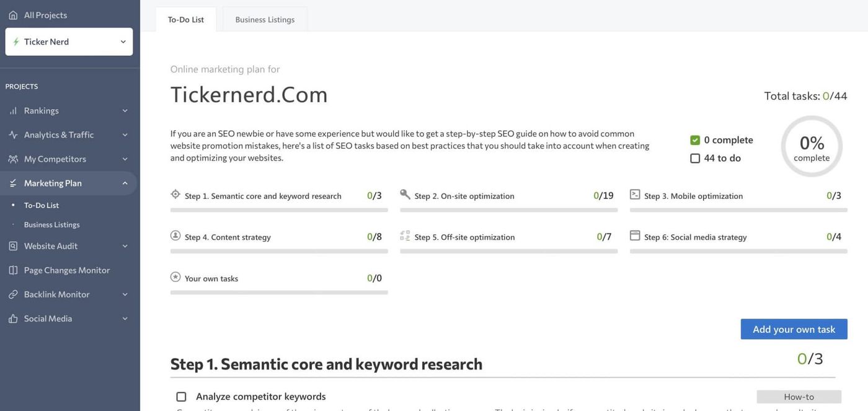Collapse the Marketing Plan section chevron
This screenshot has width=868, height=411.
point(125,183)
